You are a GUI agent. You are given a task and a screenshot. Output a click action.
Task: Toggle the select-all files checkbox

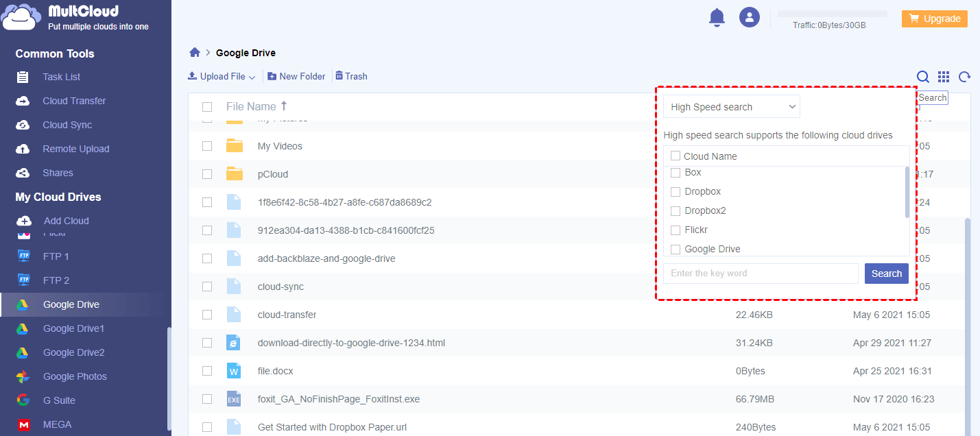[x=207, y=107]
